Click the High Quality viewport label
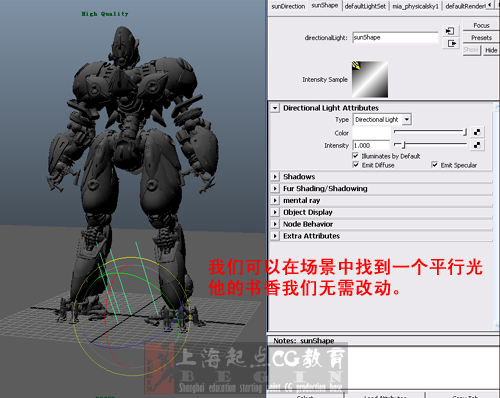500x398 pixels. 105,14
